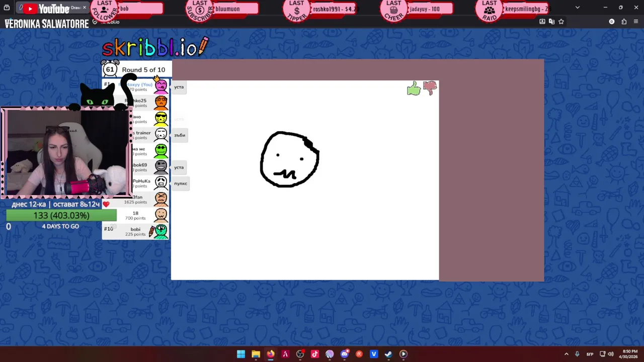Click the tan avatar of player '18'

click(161, 215)
